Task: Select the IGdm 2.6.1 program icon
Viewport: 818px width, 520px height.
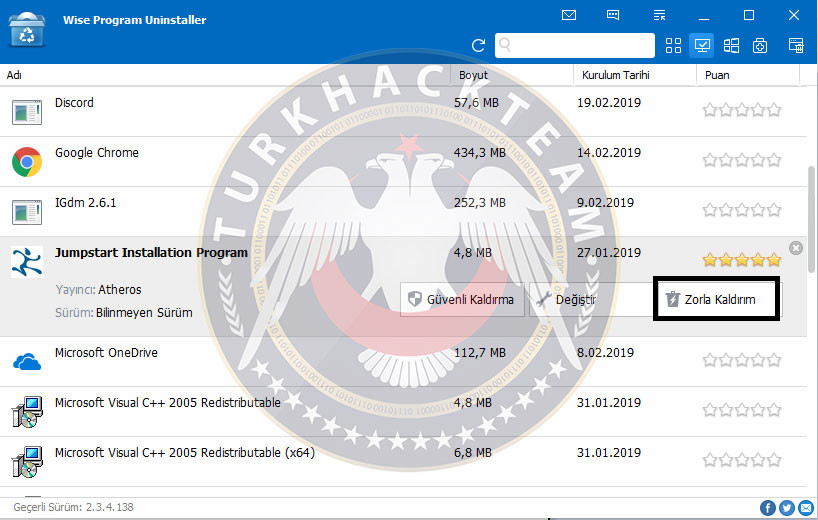Action: [27, 212]
